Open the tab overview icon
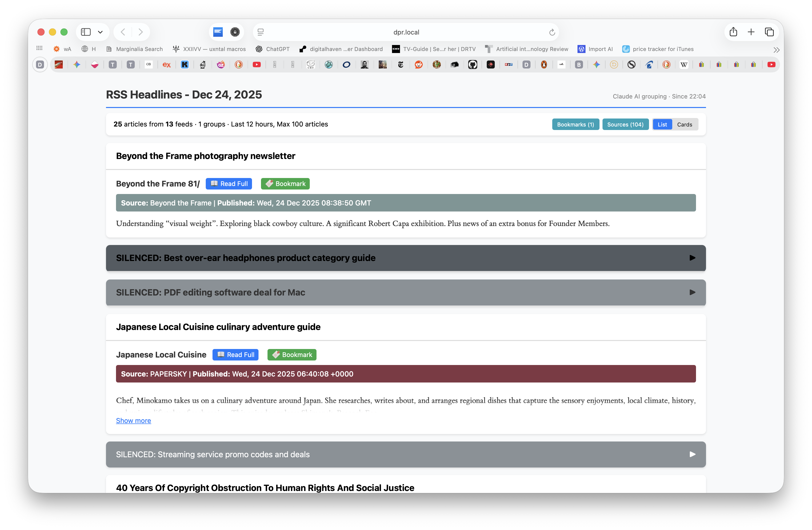Viewport: 812px width, 530px height. (x=769, y=32)
